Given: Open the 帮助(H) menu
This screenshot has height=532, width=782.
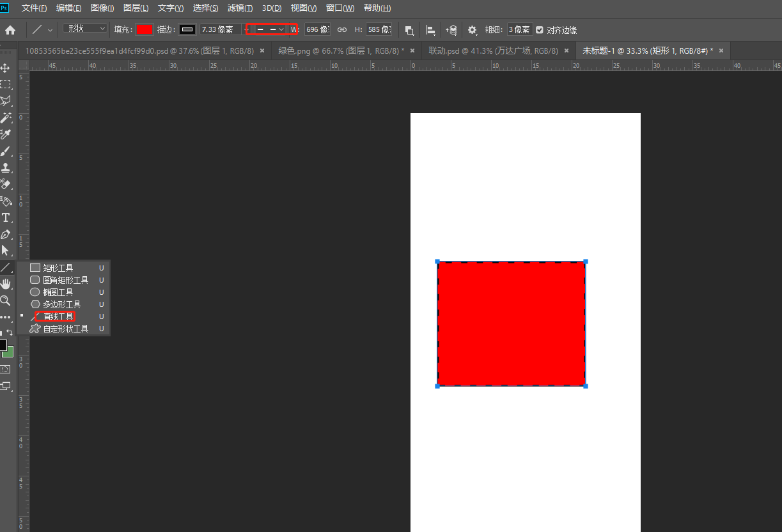Looking at the screenshot, I should [377, 8].
